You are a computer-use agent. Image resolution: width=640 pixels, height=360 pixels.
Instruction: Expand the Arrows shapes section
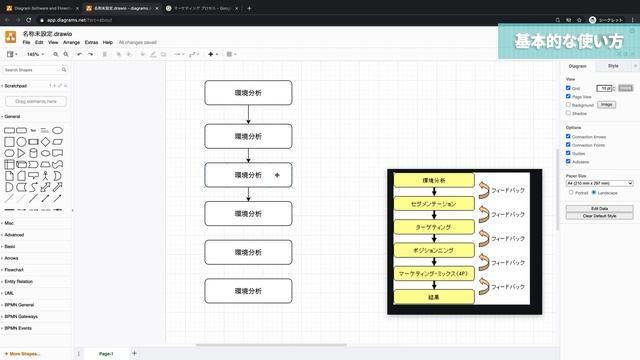point(11,258)
